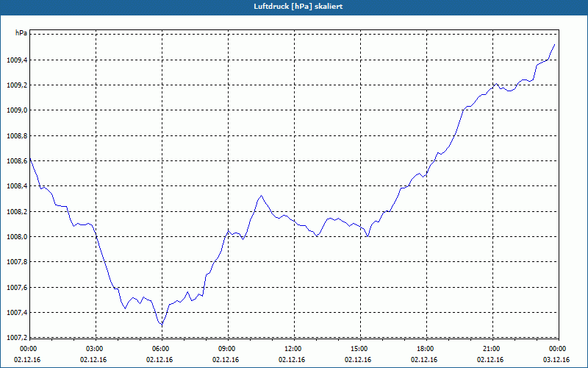Click the 1008,2 y-axis value
The width and height of the screenshot is (588, 368).
pos(17,211)
